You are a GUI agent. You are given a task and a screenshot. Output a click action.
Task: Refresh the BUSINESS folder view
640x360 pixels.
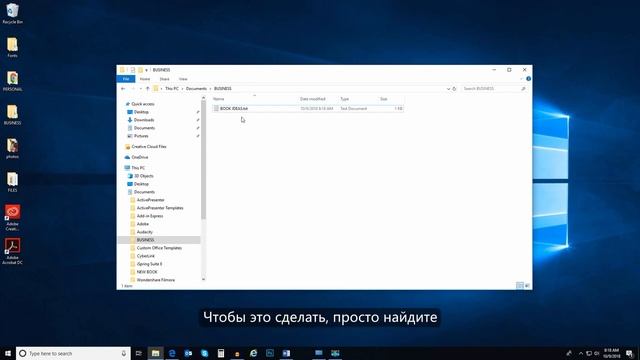[x=454, y=89]
